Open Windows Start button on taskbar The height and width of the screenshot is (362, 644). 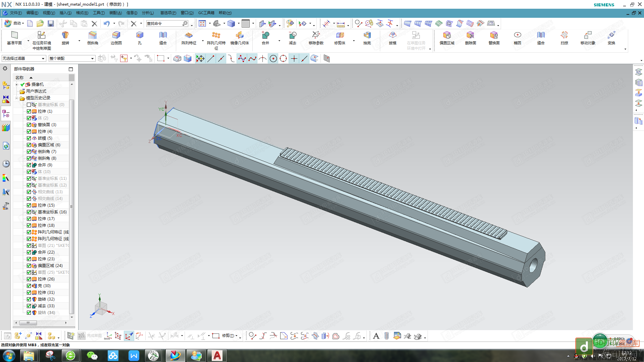click(x=8, y=356)
